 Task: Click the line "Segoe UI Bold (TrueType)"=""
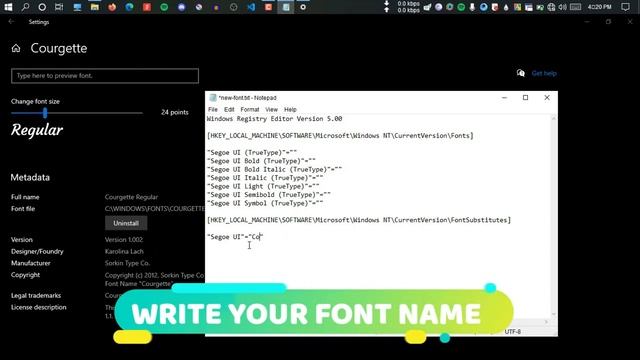[261, 161]
